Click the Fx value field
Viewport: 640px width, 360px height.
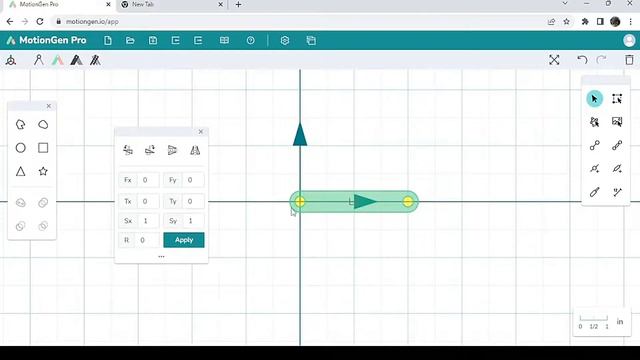click(x=148, y=180)
